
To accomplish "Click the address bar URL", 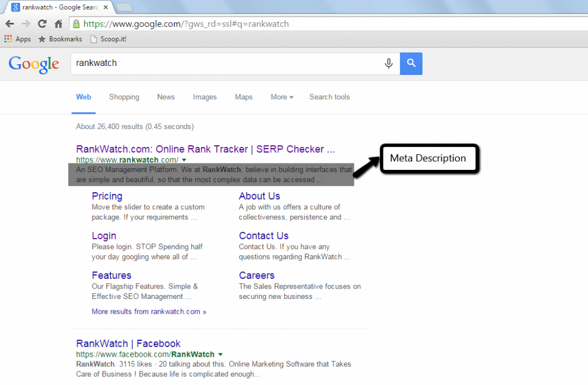I will (186, 24).
